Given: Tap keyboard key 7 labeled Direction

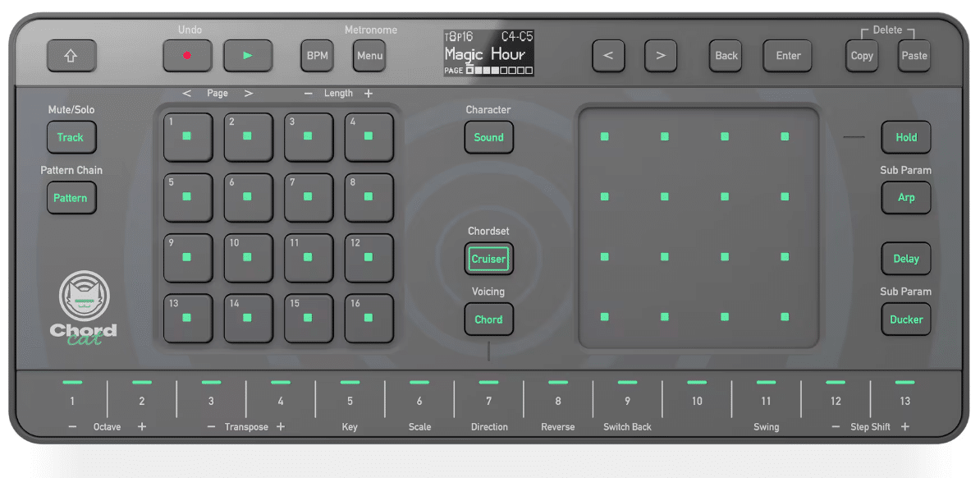Looking at the screenshot, I should pyautogui.click(x=488, y=401).
